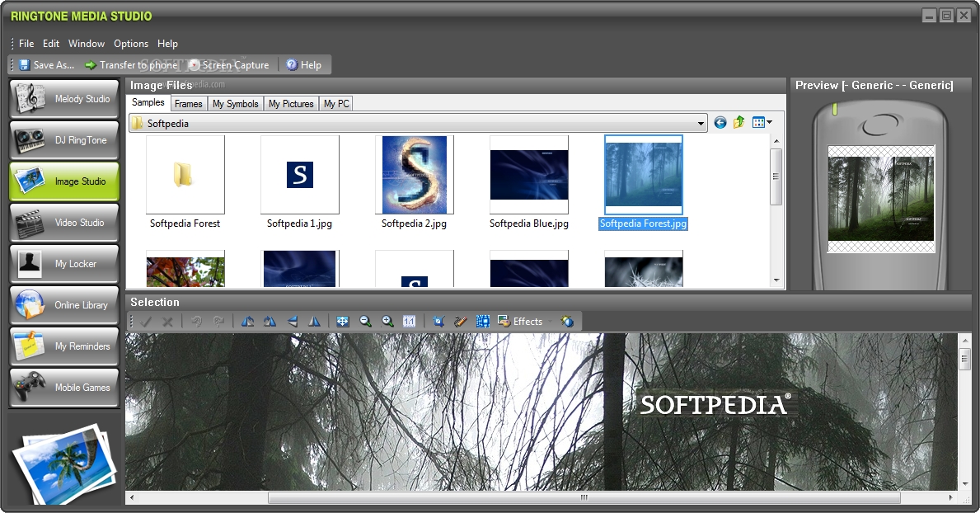Rotate the image right
Screen dimensions: 980x513
(x=270, y=322)
